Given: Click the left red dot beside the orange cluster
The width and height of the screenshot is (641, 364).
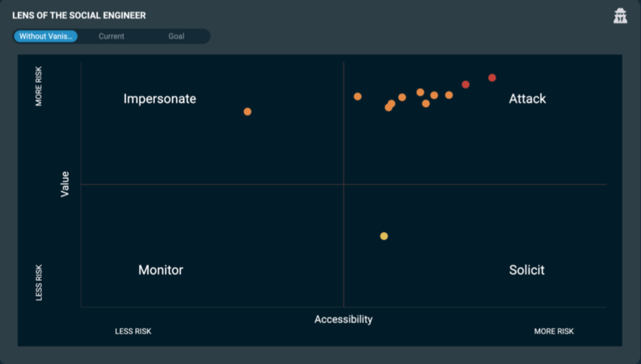Looking at the screenshot, I should 465,84.
